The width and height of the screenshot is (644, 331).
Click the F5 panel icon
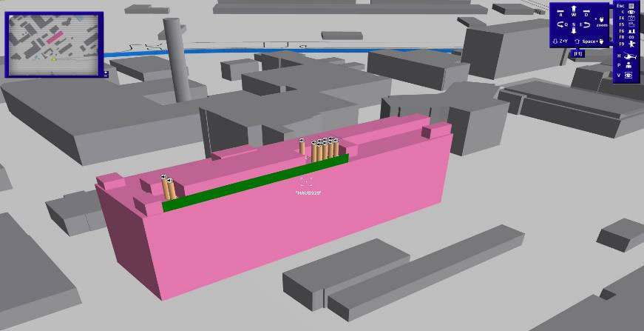(x=631, y=24)
